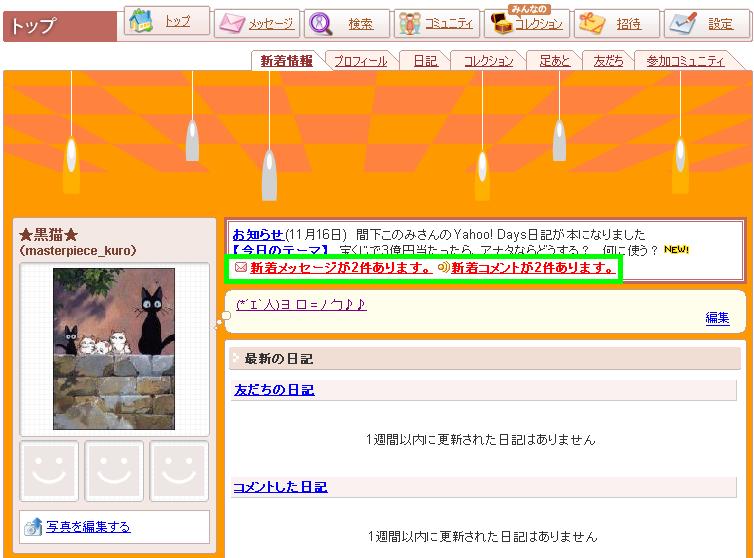This screenshot has width=754, height=558.
Task: Click the yellow NEW! badge
Action: (676, 249)
